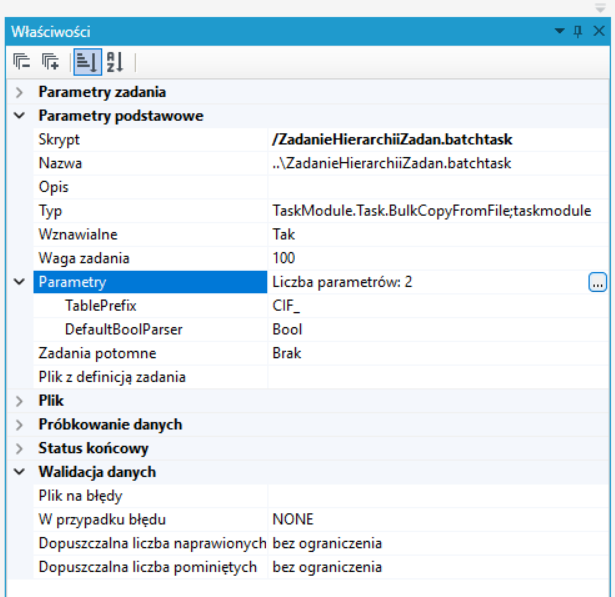Expand all property categories icon

[51, 62]
